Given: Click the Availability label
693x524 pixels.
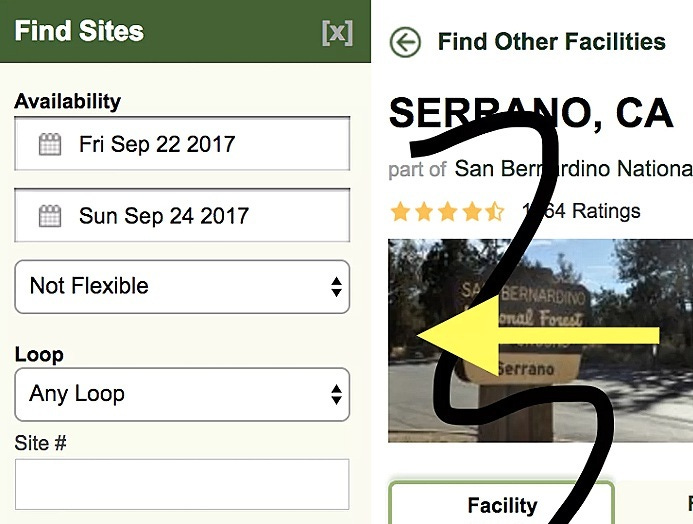Looking at the screenshot, I should pos(68,101).
